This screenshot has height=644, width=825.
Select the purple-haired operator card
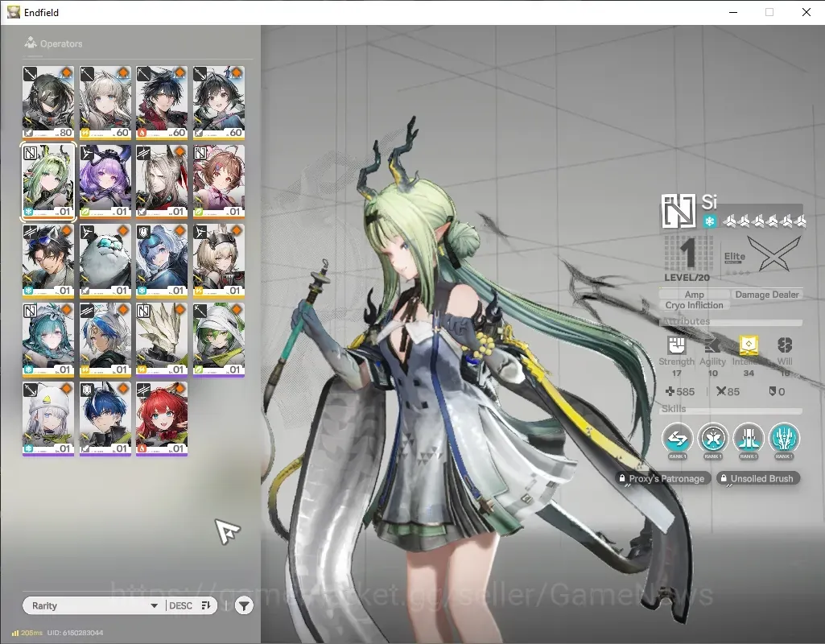105,181
